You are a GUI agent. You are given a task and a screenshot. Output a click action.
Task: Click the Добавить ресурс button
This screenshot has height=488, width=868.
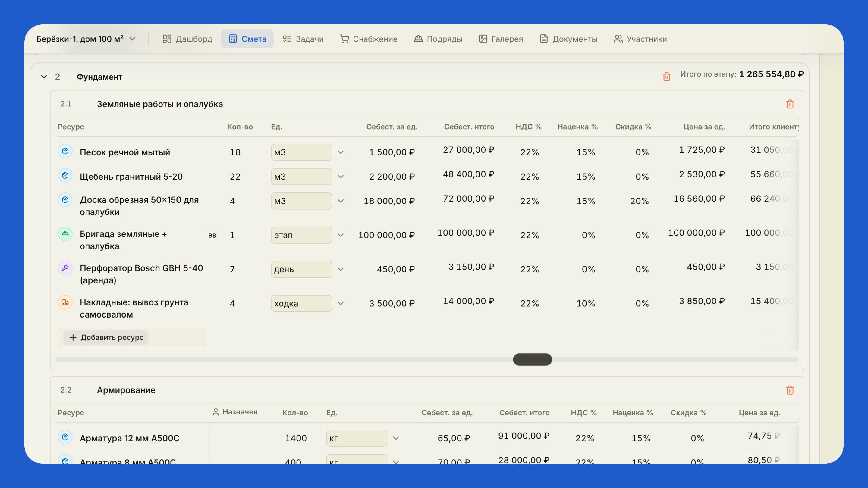(106, 337)
